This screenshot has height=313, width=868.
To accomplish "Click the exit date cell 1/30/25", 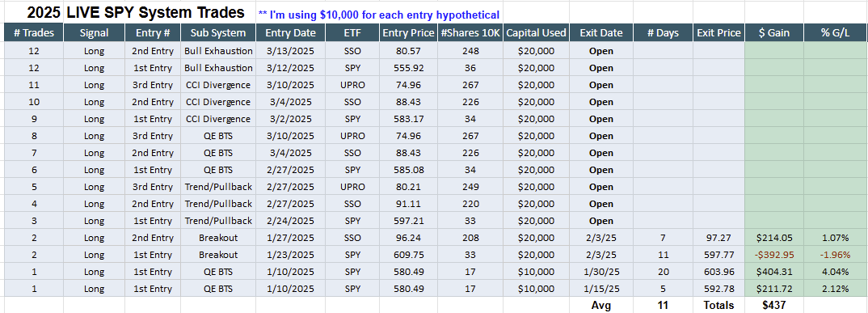I will (x=601, y=272).
